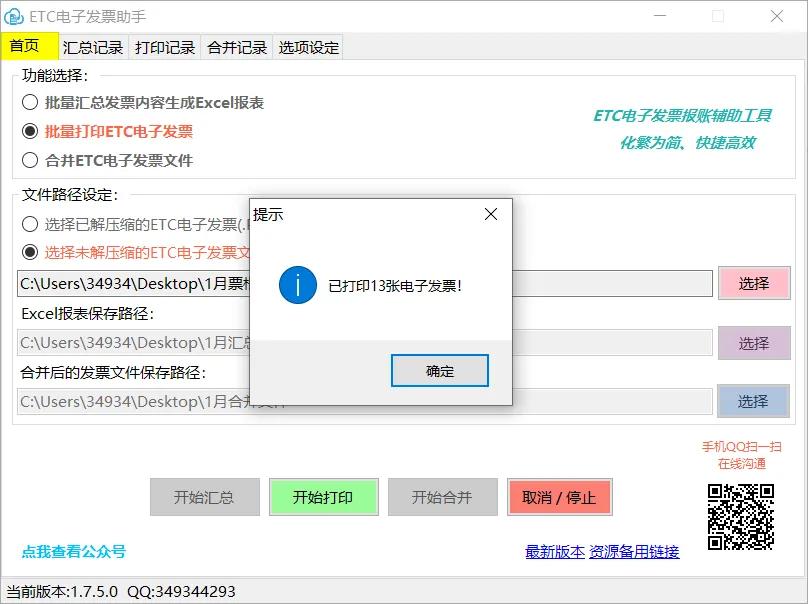The image size is (808, 604).
Task: Click the Excel报表保存路径 input field
Action: (x=365, y=343)
